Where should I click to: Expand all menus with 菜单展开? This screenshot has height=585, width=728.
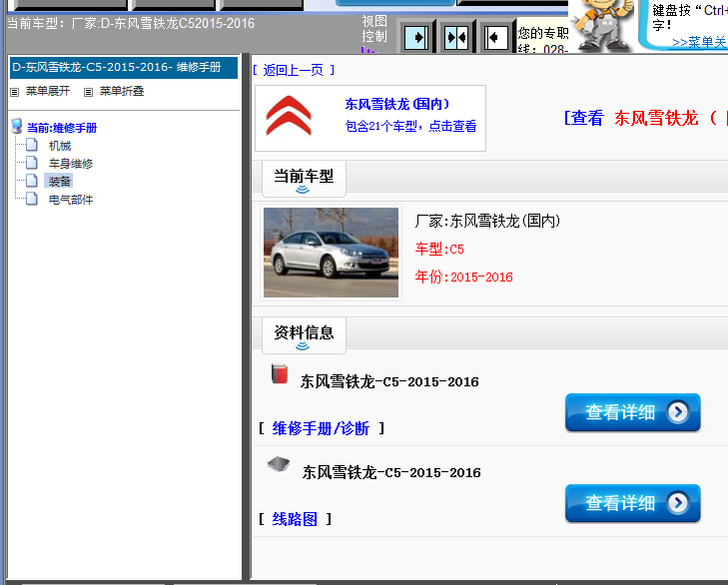tap(48, 91)
